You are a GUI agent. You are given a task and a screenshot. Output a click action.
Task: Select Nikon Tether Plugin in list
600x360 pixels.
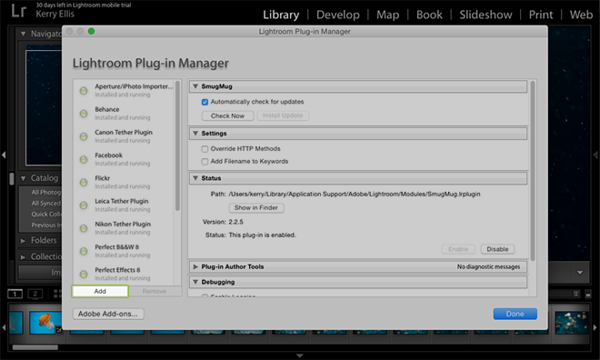(x=124, y=228)
